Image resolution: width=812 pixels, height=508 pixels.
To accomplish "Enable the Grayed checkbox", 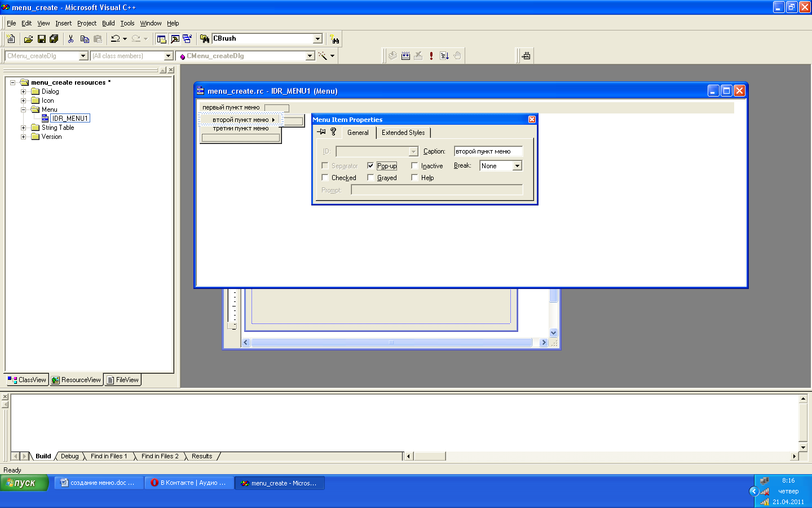I will coord(370,177).
